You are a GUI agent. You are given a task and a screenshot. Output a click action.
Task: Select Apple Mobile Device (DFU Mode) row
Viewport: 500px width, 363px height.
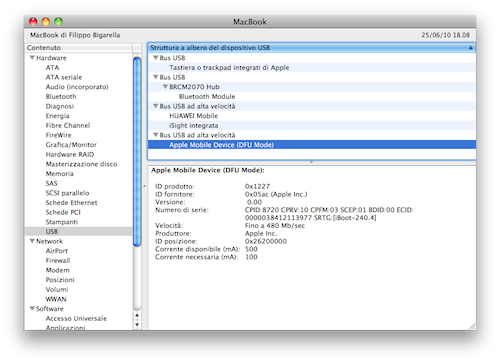point(312,145)
